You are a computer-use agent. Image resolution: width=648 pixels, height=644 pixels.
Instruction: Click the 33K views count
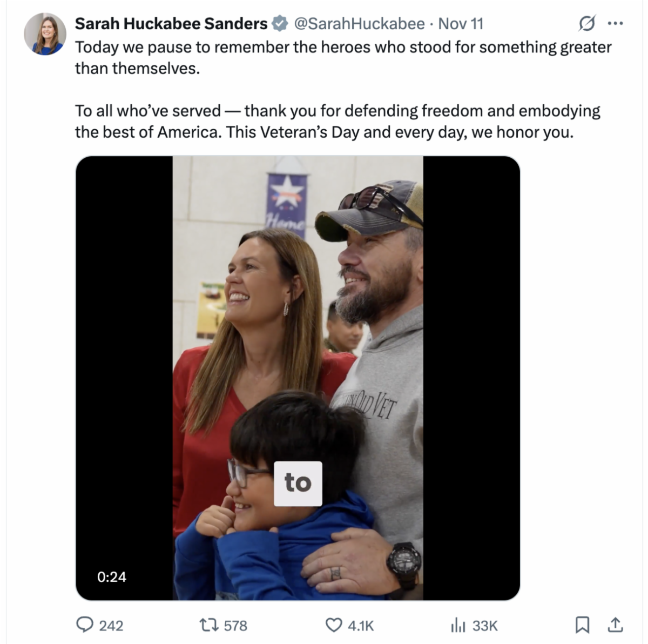coord(485,626)
